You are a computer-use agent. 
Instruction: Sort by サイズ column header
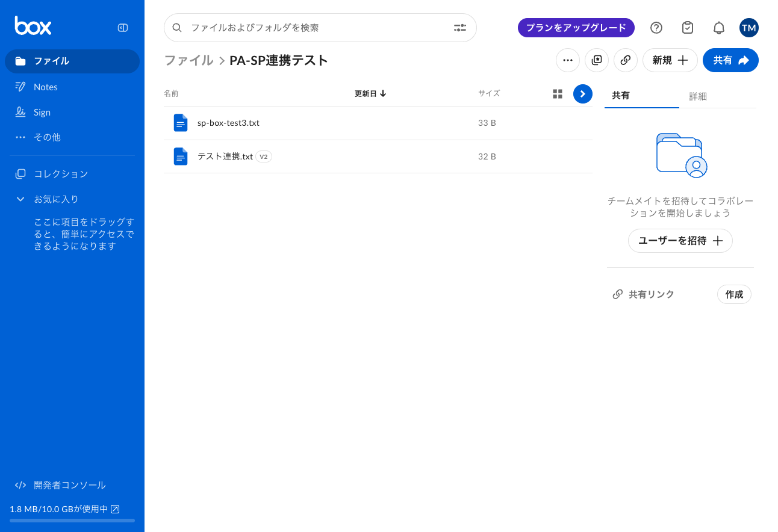489,93
